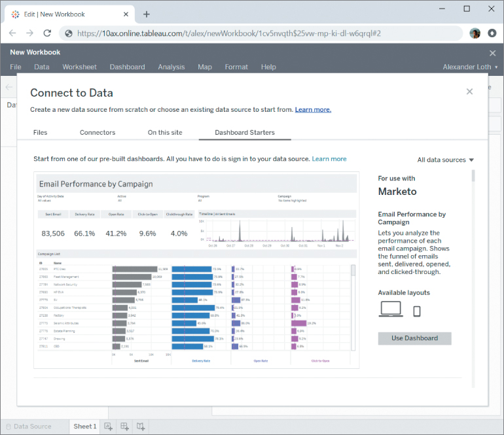
Task: Open the Analysis menu
Action: 171,67
